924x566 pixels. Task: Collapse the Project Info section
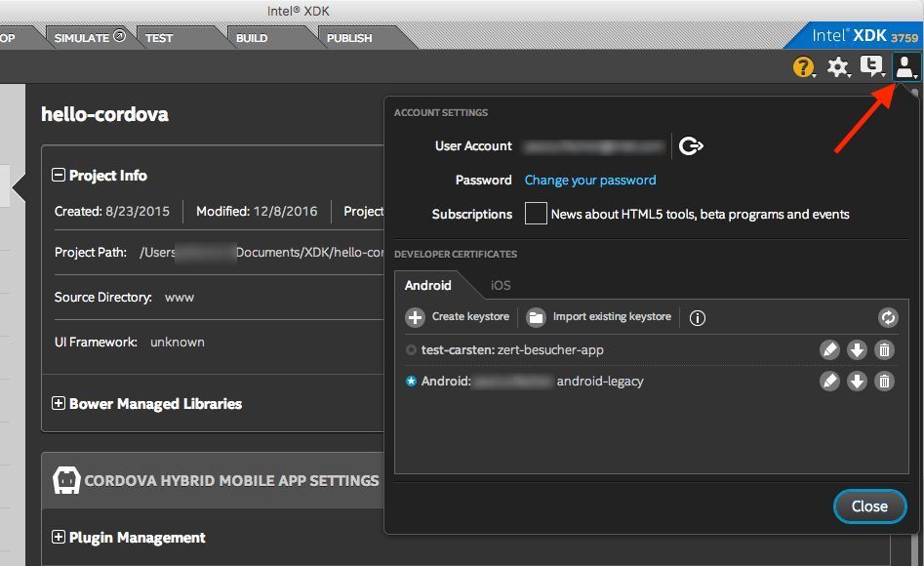pyautogui.click(x=59, y=176)
